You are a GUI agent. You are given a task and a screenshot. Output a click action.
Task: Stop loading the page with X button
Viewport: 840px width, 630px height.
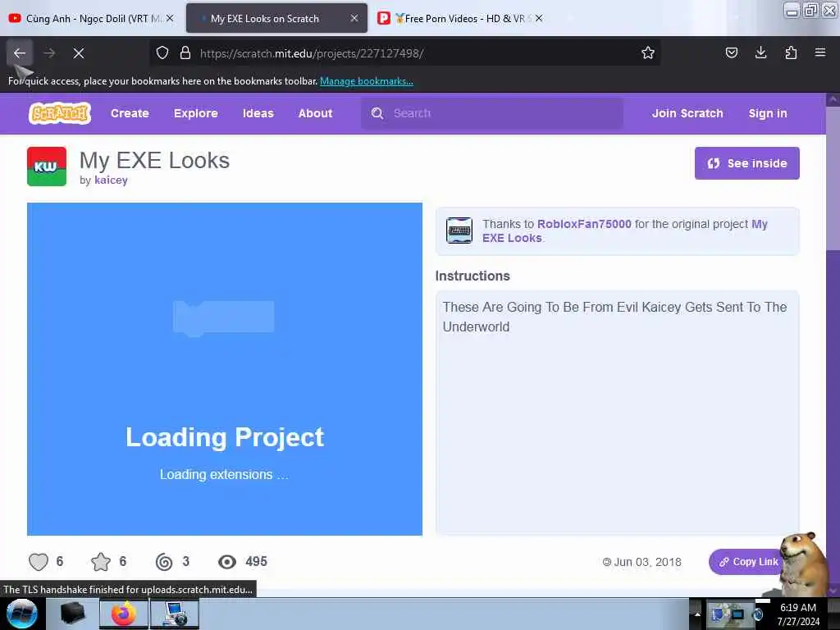pos(79,53)
